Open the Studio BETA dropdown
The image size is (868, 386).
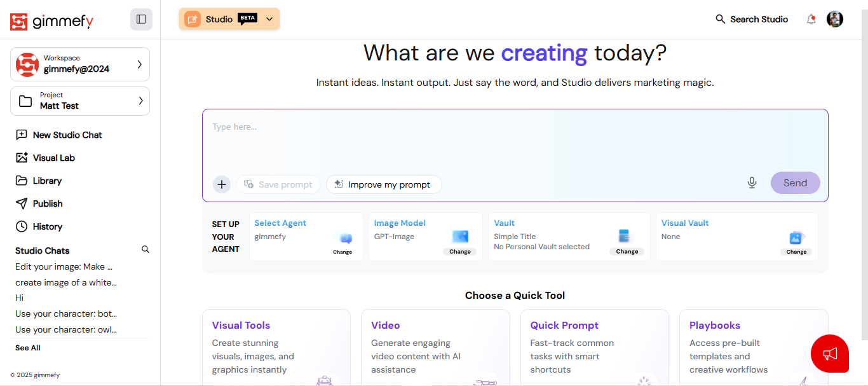tap(269, 19)
